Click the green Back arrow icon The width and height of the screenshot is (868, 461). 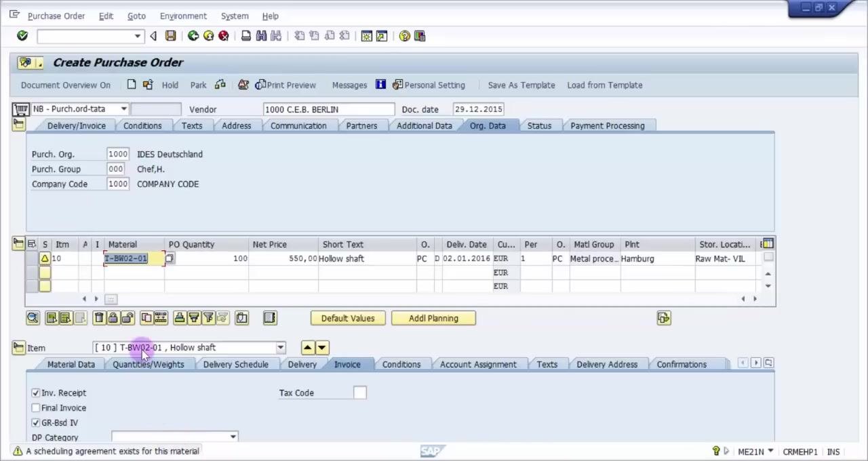pyautogui.click(x=193, y=36)
